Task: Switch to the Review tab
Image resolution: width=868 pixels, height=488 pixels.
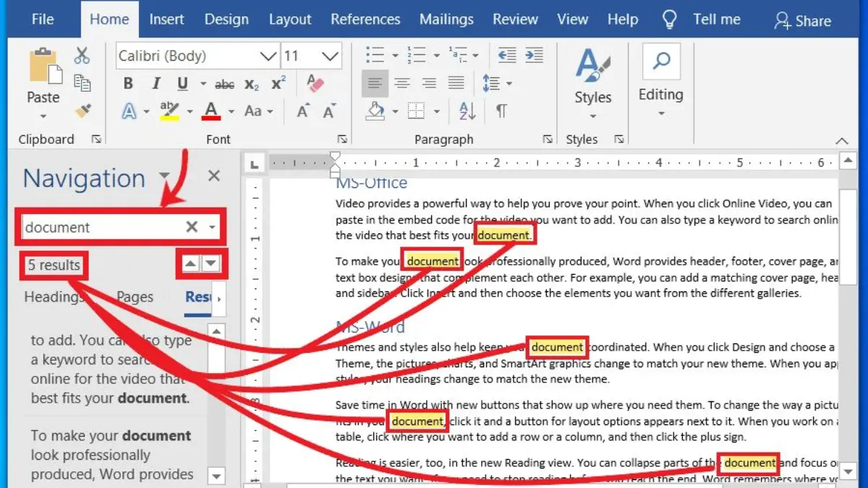Action: 515,20
